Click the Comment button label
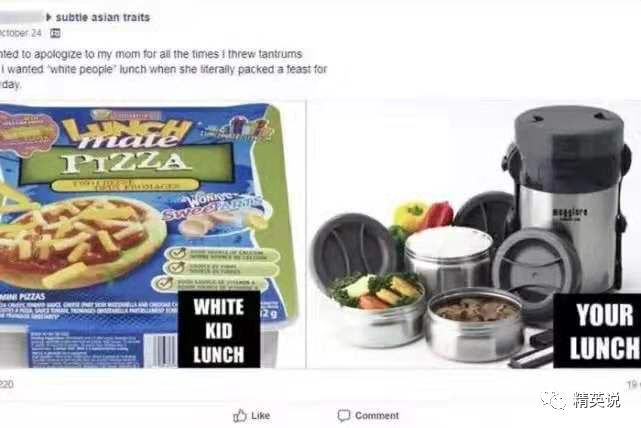This screenshot has height=428, width=641. click(x=377, y=416)
